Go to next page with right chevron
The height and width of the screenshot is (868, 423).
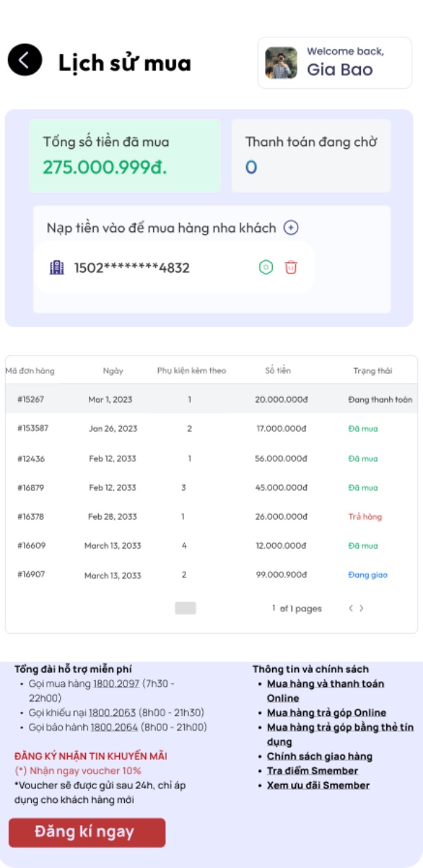point(362,608)
